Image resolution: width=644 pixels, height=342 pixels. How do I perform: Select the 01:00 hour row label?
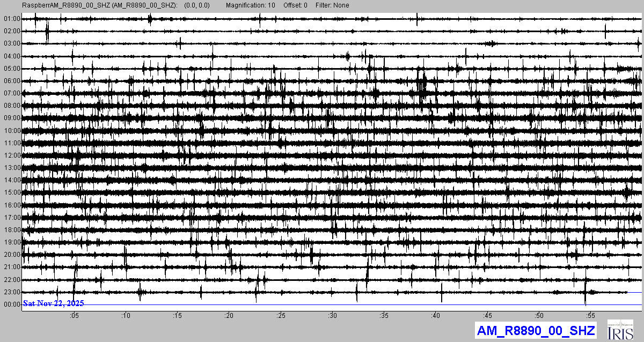pos(12,19)
